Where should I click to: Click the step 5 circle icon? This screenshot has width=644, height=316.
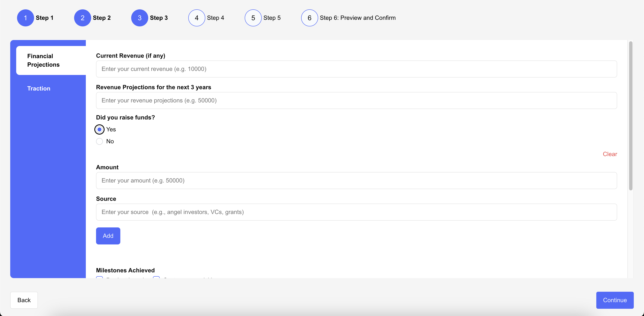click(253, 18)
